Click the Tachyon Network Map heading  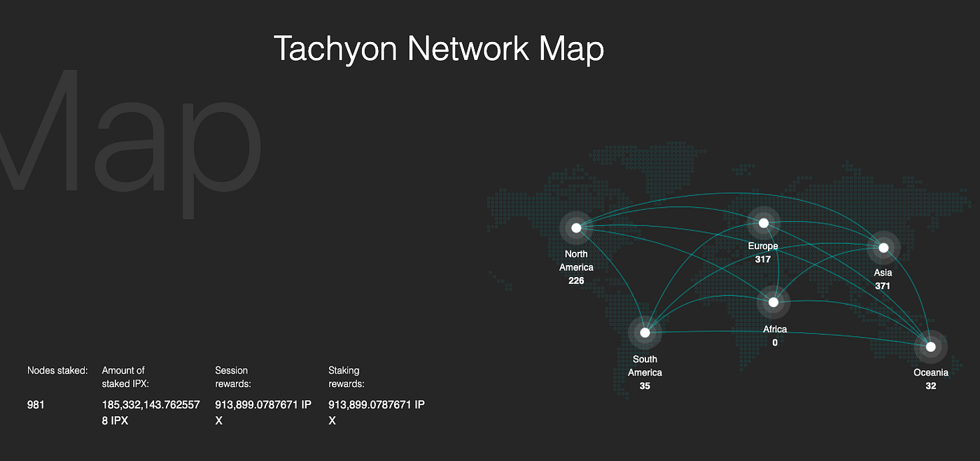438,50
